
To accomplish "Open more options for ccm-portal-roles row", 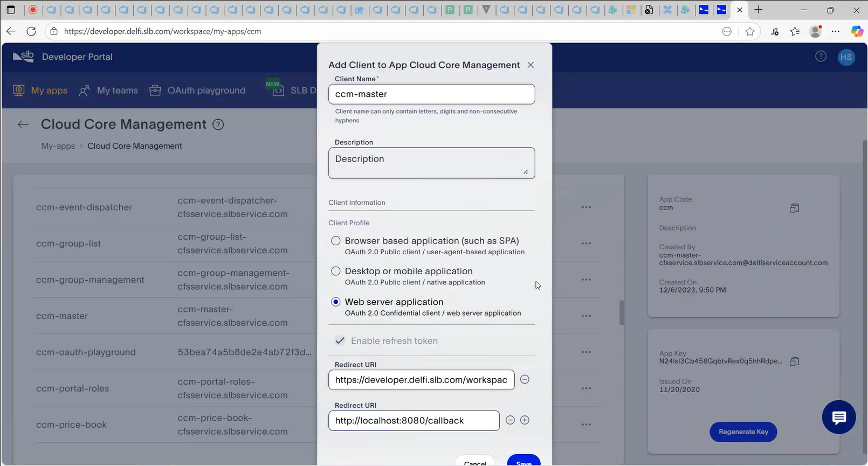I will [587, 388].
